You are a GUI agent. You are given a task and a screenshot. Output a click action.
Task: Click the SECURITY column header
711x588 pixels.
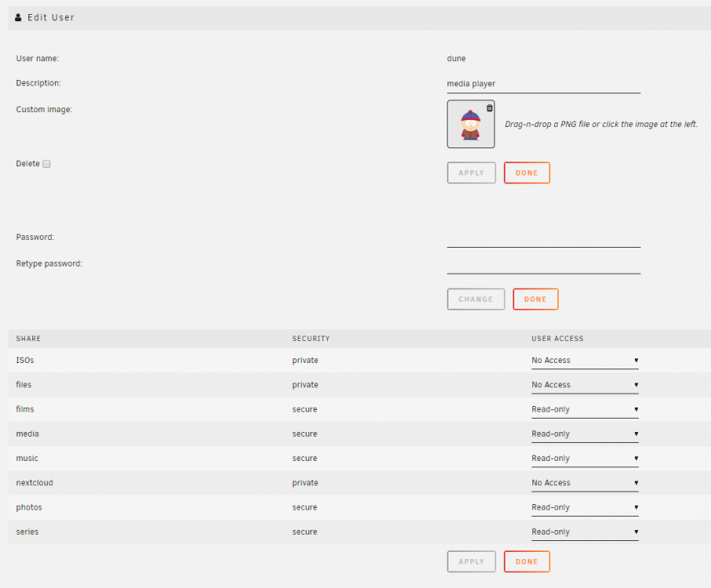pos(310,339)
